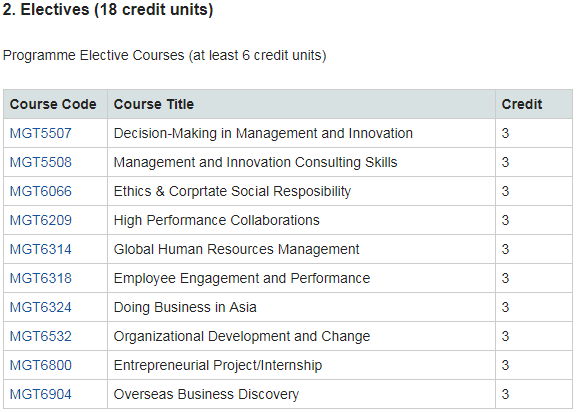Open the MGT5507 course link

tap(40, 133)
